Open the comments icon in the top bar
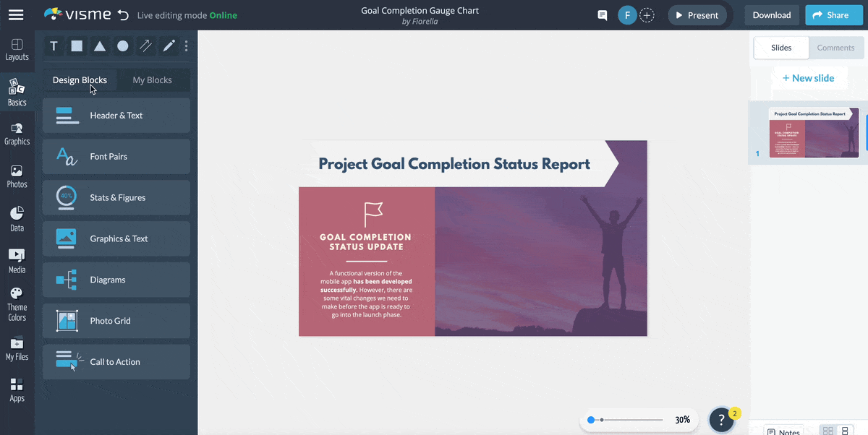868x435 pixels. pyautogui.click(x=602, y=14)
